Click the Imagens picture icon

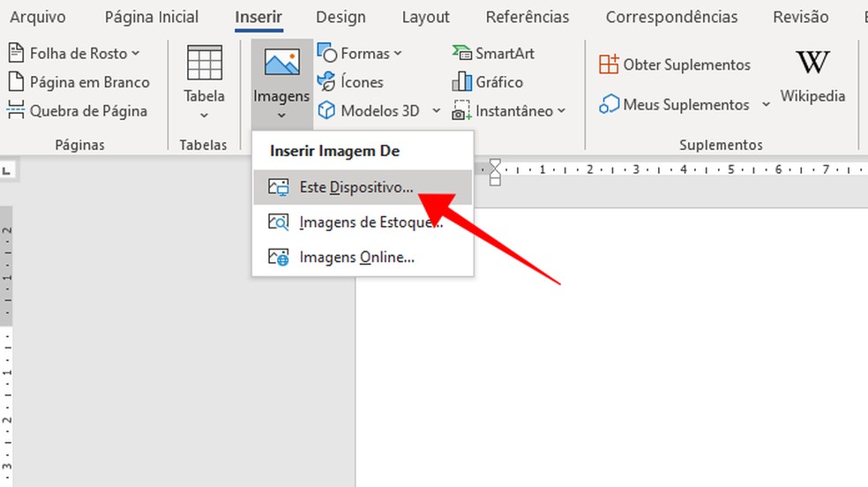pos(281,64)
